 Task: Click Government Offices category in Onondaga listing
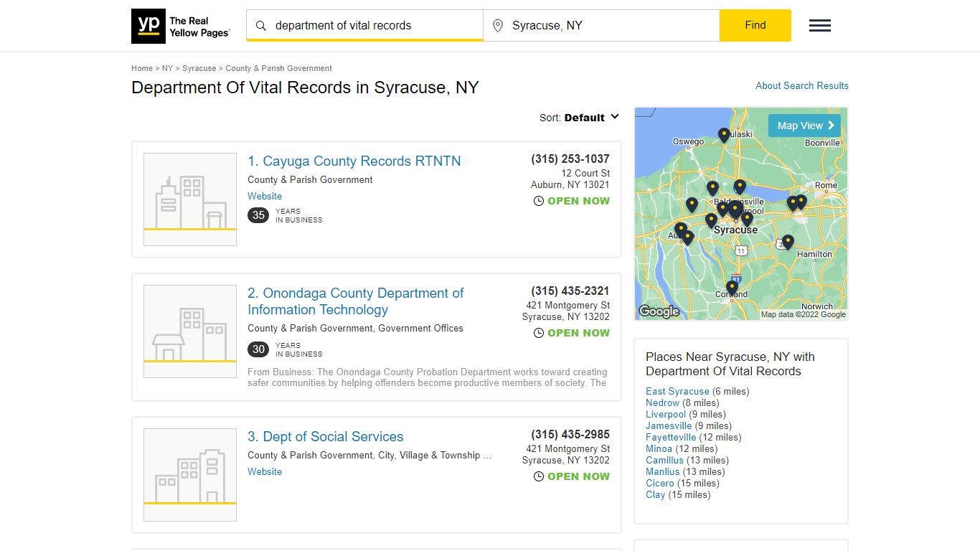(x=421, y=328)
